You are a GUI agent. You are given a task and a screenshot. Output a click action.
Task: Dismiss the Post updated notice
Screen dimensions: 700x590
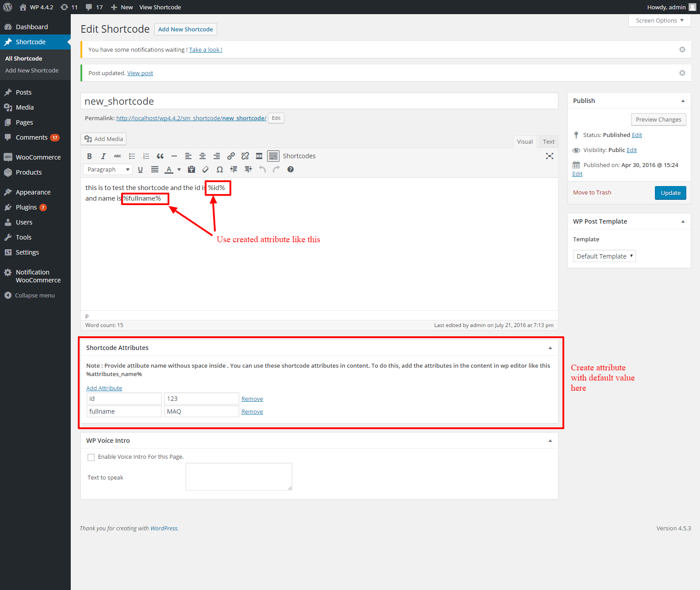(x=682, y=73)
